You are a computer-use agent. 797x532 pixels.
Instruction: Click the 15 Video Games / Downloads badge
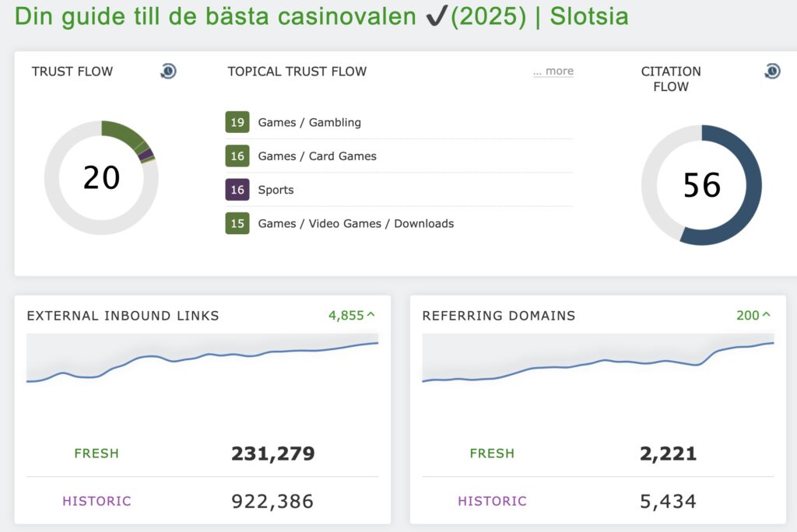pyautogui.click(x=237, y=223)
